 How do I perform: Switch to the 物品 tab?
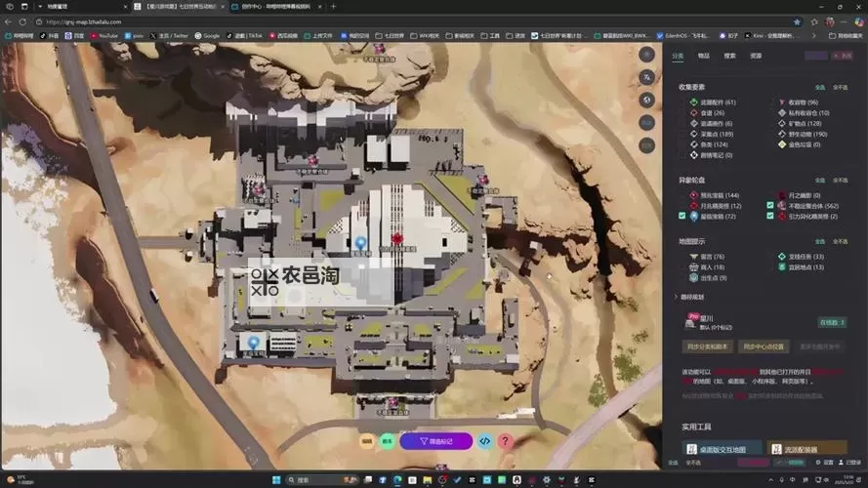coord(704,56)
